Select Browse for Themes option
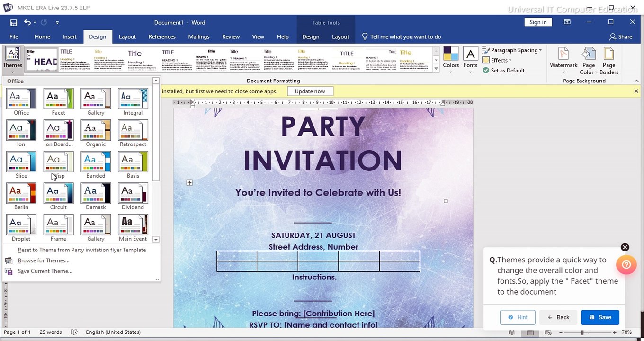This screenshot has height=341, width=644. point(44,260)
